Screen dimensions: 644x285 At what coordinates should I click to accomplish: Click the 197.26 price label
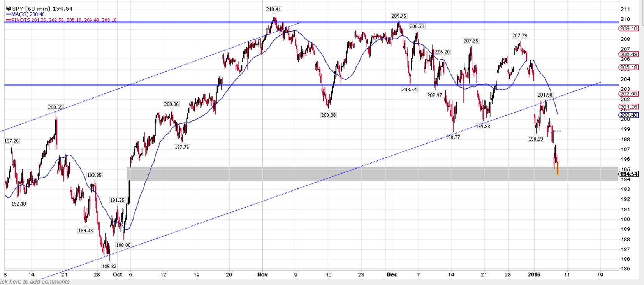11,141
